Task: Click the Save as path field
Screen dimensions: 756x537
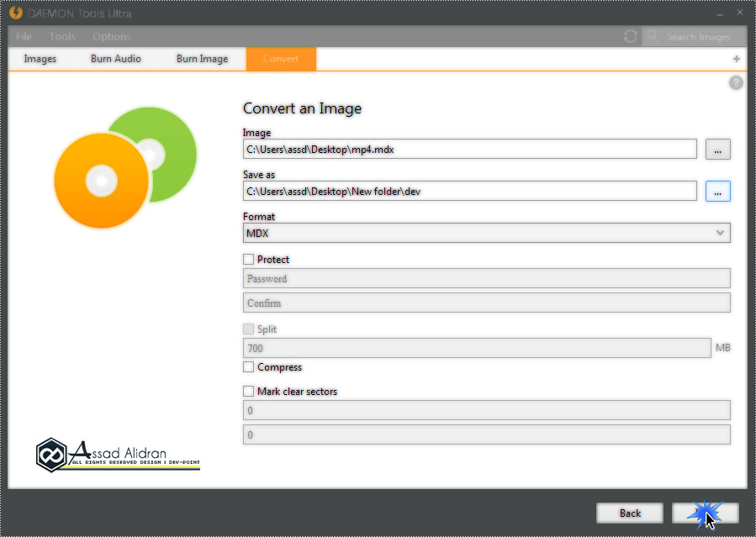Action: click(x=469, y=192)
